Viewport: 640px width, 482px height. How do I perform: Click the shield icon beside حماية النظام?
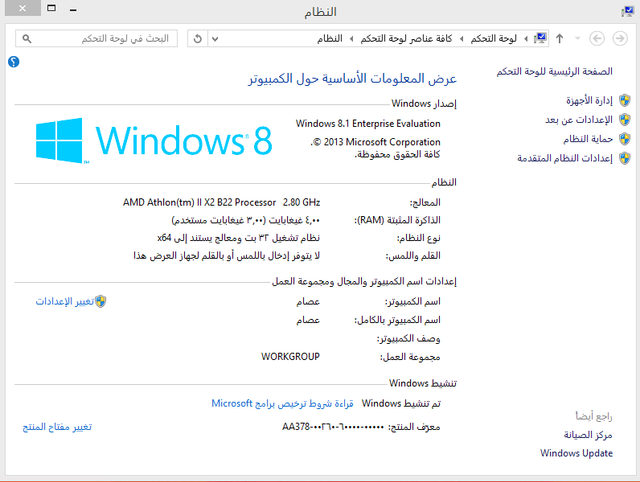coord(624,139)
